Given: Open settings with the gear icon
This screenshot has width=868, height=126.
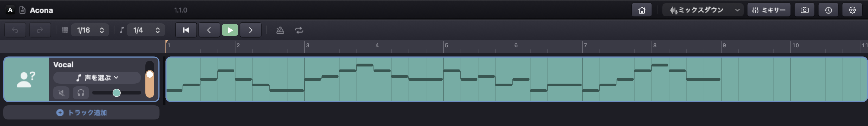Looking at the screenshot, I should click(852, 10).
